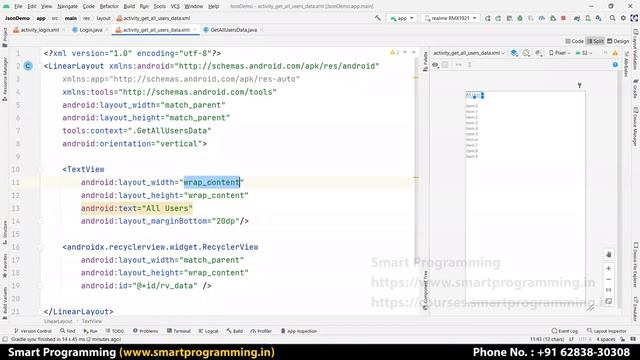The height and width of the screenshot is (360, 640).
Task: Open the Event Log
Action: [564, 331]
